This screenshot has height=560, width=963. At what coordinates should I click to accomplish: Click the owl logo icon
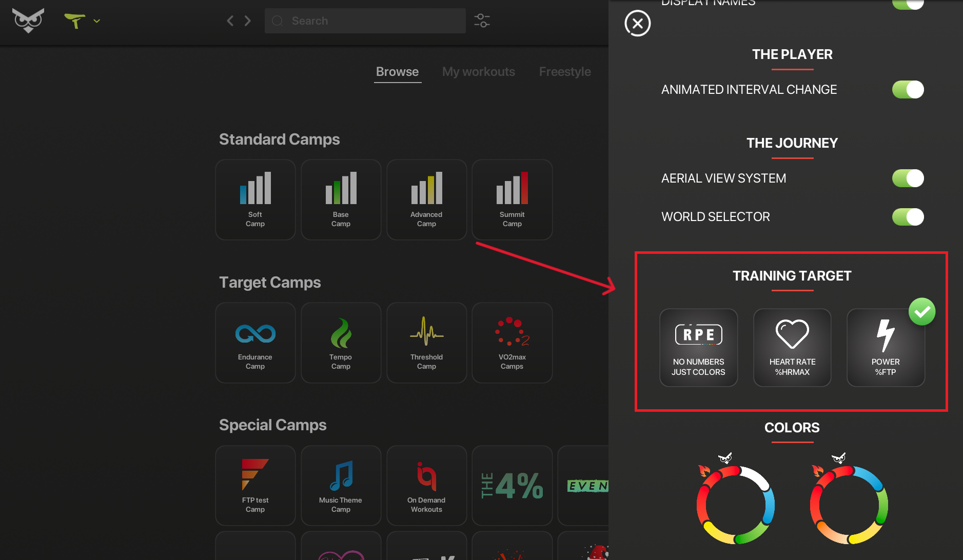[28, 21]
